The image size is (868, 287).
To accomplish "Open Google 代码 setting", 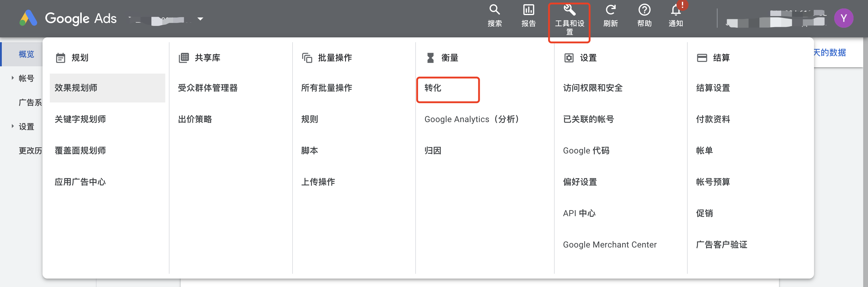I will 586,150.
